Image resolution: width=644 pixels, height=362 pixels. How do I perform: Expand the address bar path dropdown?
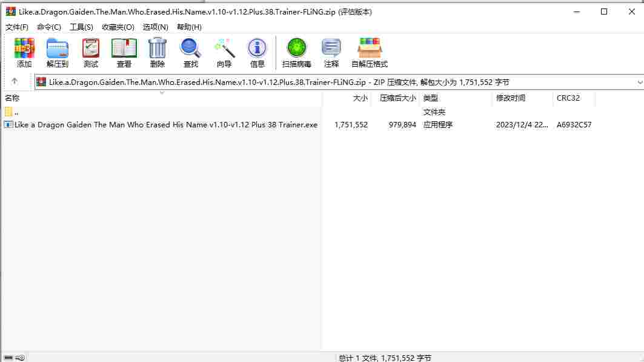pyautogui.click(x=640, y=82)
